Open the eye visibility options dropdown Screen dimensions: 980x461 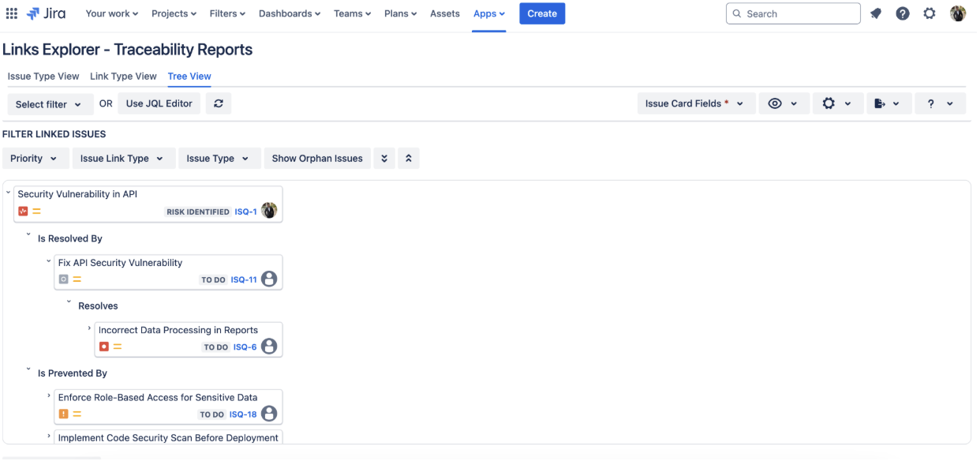784,103
